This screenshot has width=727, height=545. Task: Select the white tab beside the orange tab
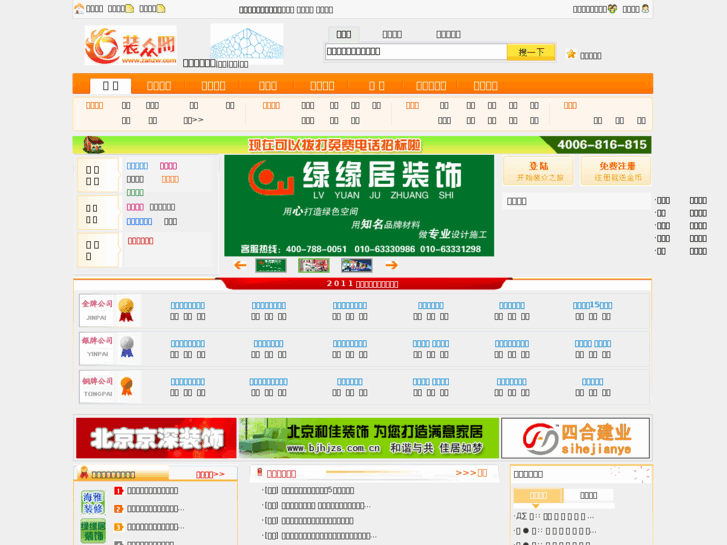tap(588, 495)
